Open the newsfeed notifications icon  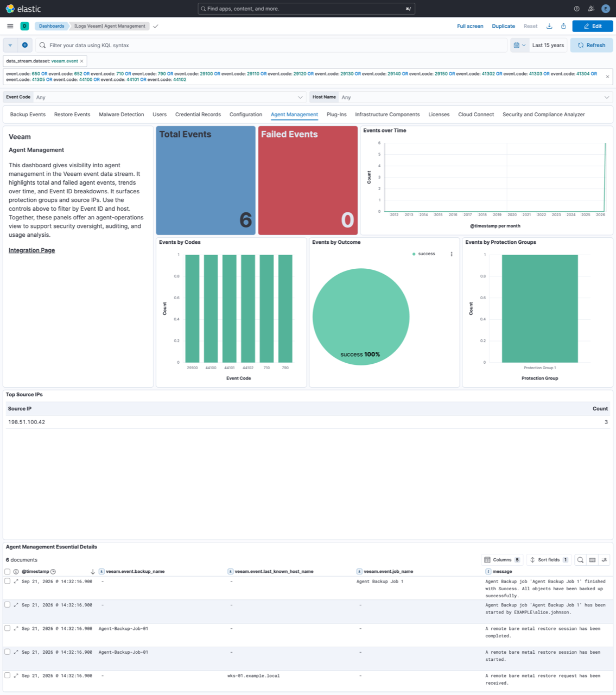(x=591, y=9)
